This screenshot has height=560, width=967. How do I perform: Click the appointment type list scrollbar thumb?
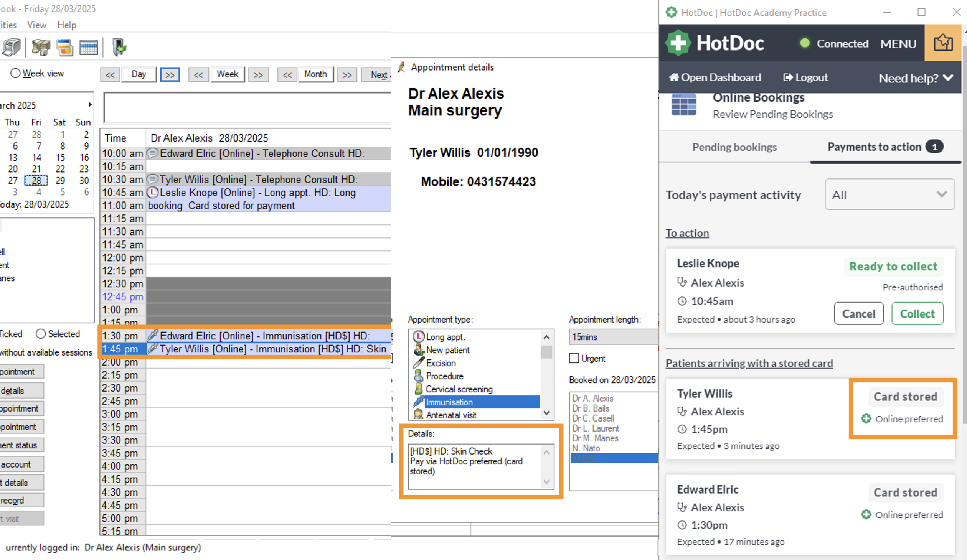tap(546, 352)
